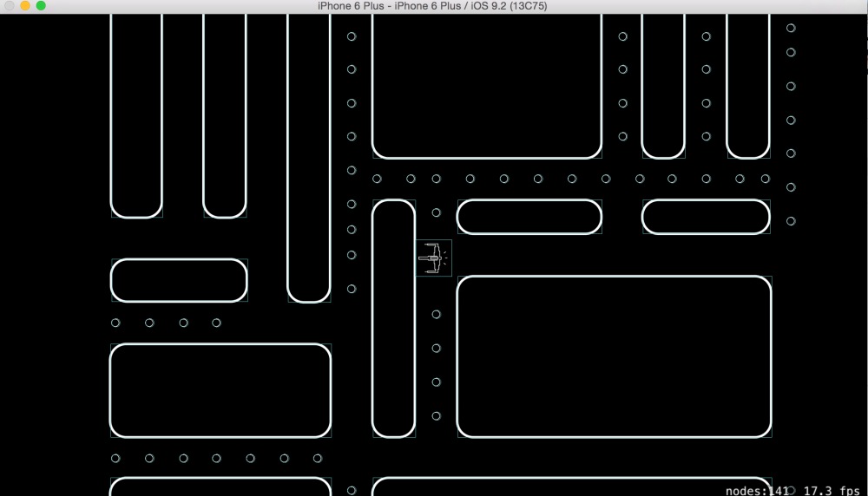Image resolution: width=868 pixels, height=496 pixels.
Task: Tap the large rounded rectangle right of the spaceship
Action: (615, 356)
